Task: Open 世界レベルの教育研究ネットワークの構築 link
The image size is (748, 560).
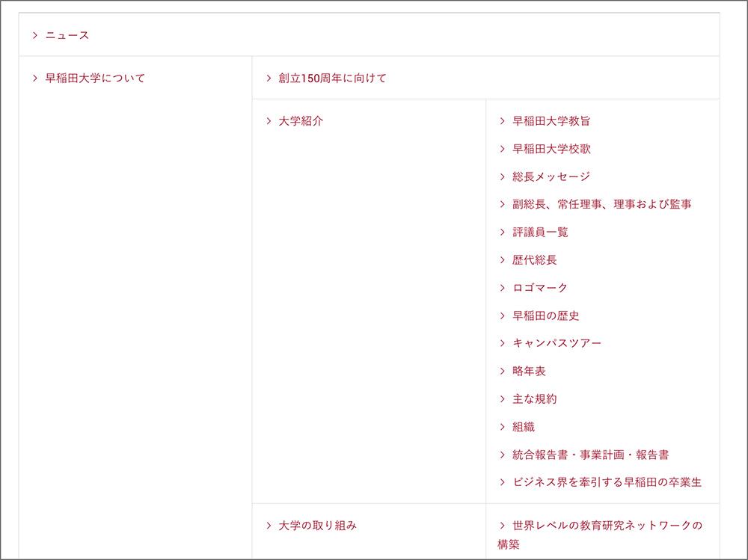Action: coord(600,535)
